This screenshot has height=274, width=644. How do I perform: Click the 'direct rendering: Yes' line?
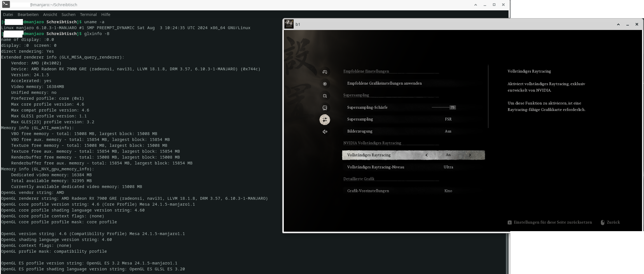point(27,51)
